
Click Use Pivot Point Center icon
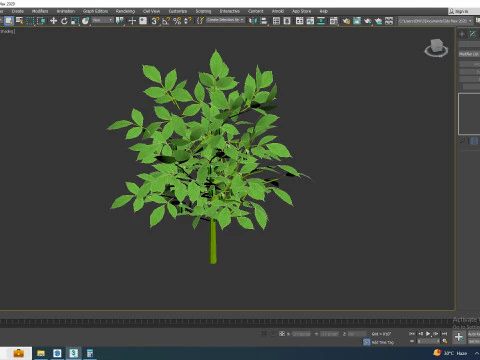click(x=119, y=21)
